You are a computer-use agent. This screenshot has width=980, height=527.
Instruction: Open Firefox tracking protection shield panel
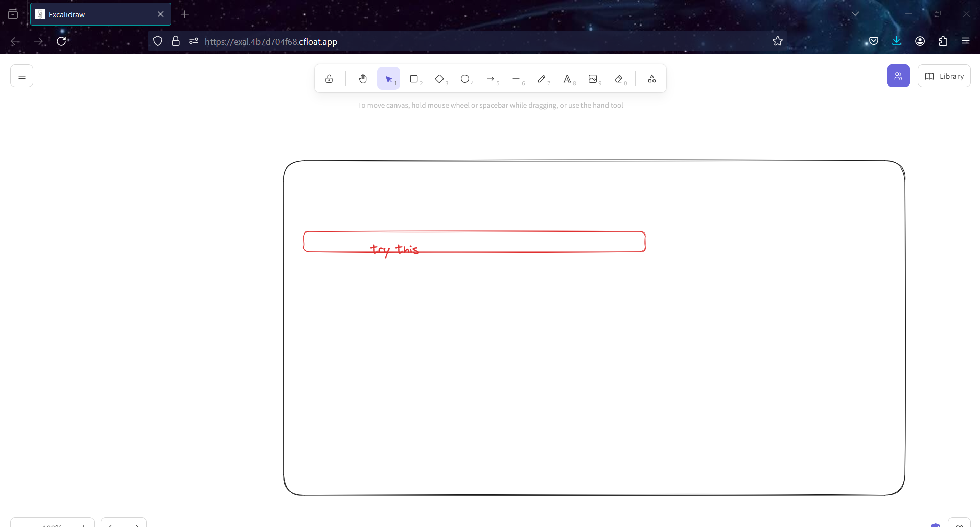pos(158,41)
